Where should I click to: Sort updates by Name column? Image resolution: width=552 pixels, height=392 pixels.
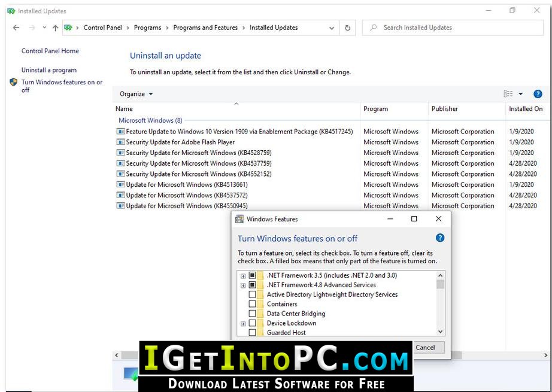pyautogui.click(x=236, y=109)
